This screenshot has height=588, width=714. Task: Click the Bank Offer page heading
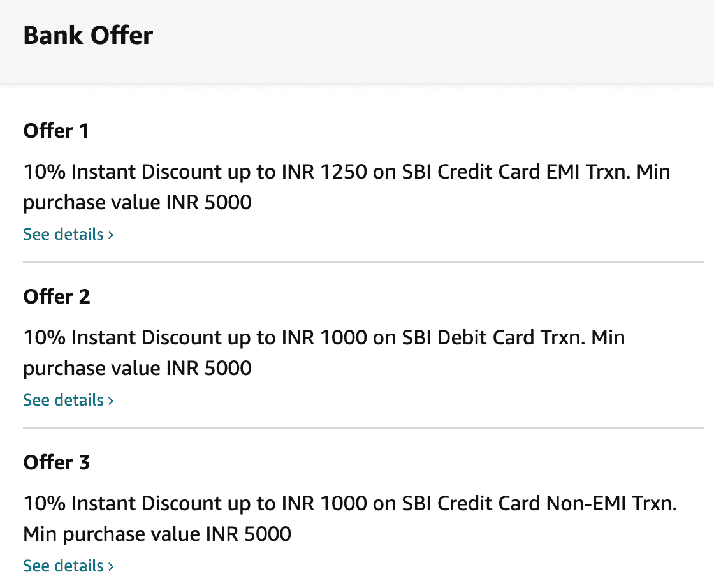click(x=88, y=36)
